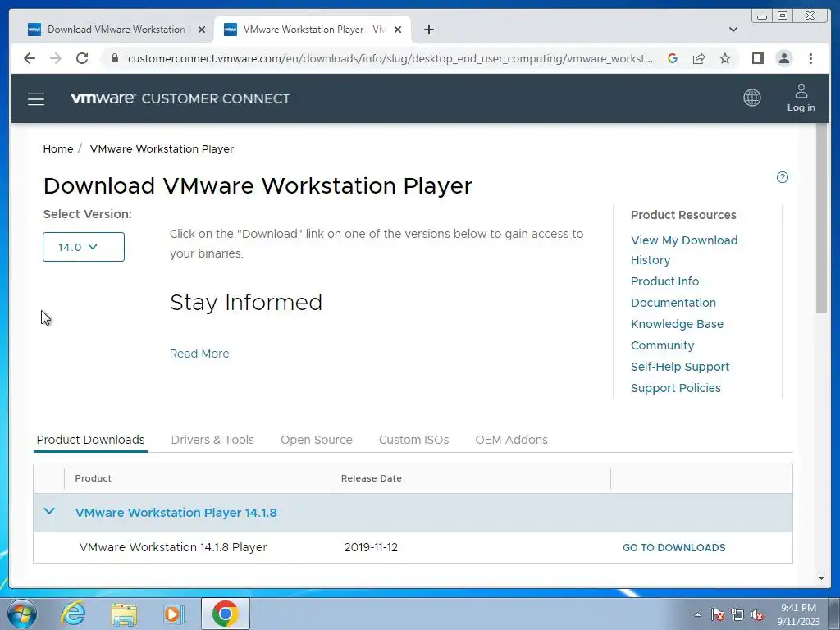Launch Internet Explorer from taskbar

pyautogui.click(x=73, y=614)
